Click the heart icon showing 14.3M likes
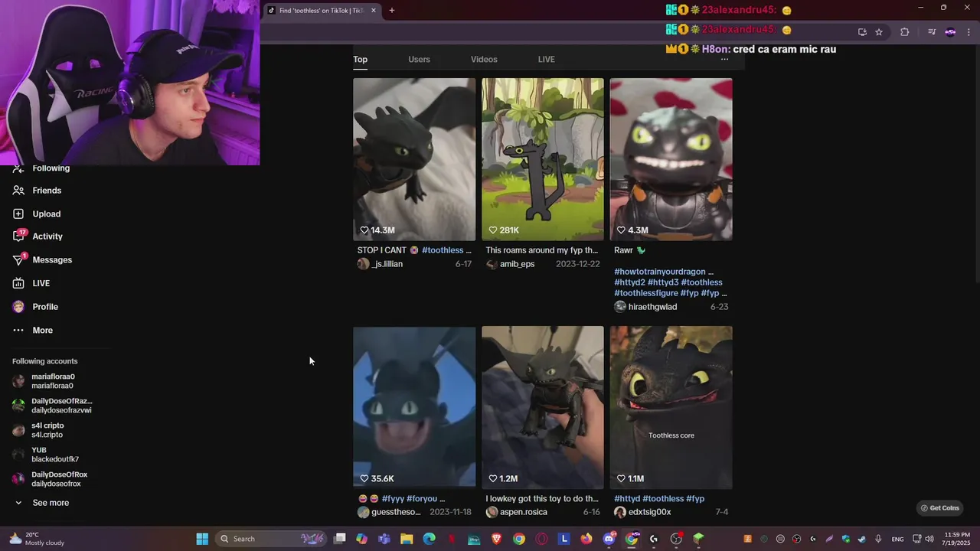 tap(364, 230)
